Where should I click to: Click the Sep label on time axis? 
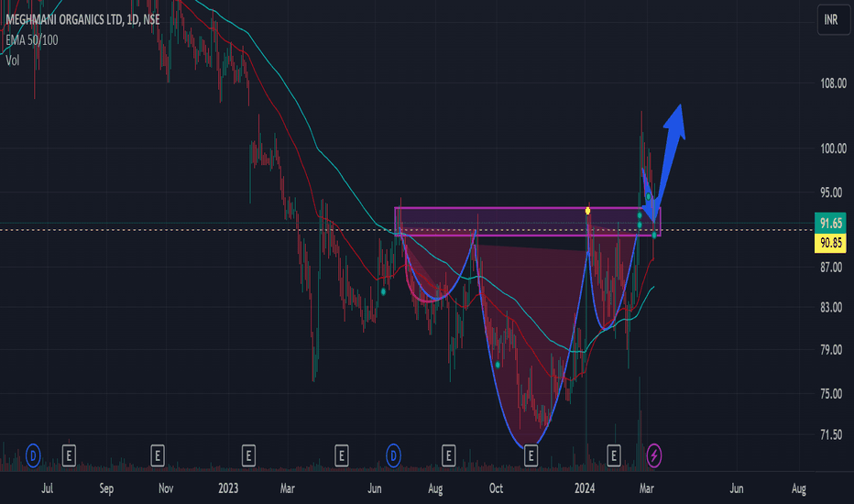click(106, 488)
